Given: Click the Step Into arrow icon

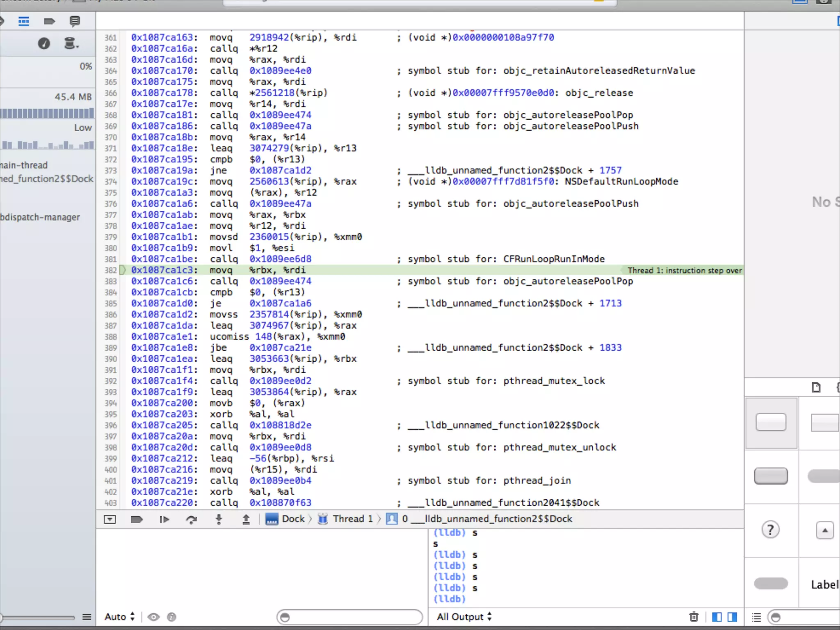Looking at the screenshot, I should click(219, 520).
